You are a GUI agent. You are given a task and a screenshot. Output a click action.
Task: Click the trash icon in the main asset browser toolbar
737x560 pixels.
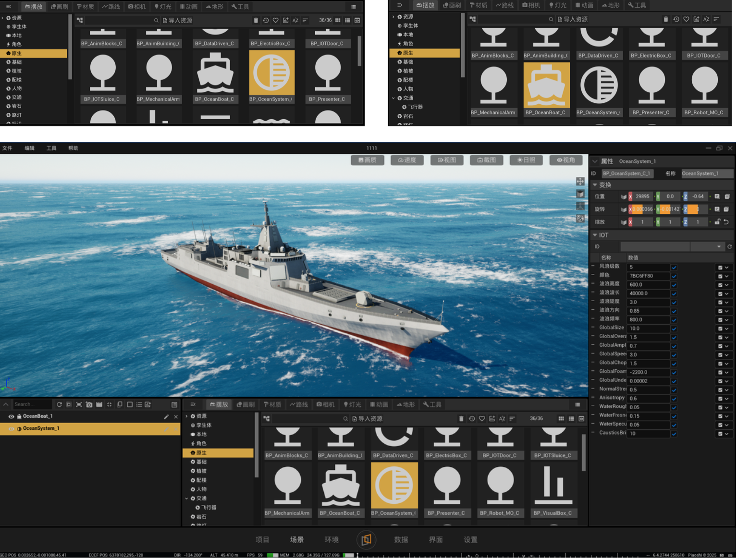click(x=461, y=419)
